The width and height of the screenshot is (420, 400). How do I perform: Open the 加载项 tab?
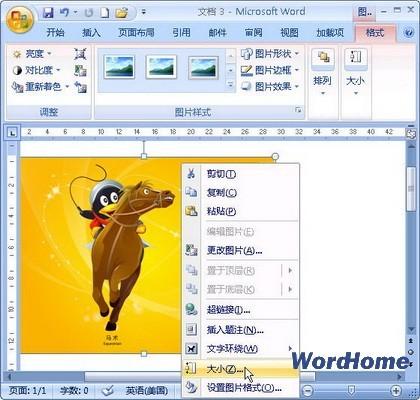pos(330,32)
